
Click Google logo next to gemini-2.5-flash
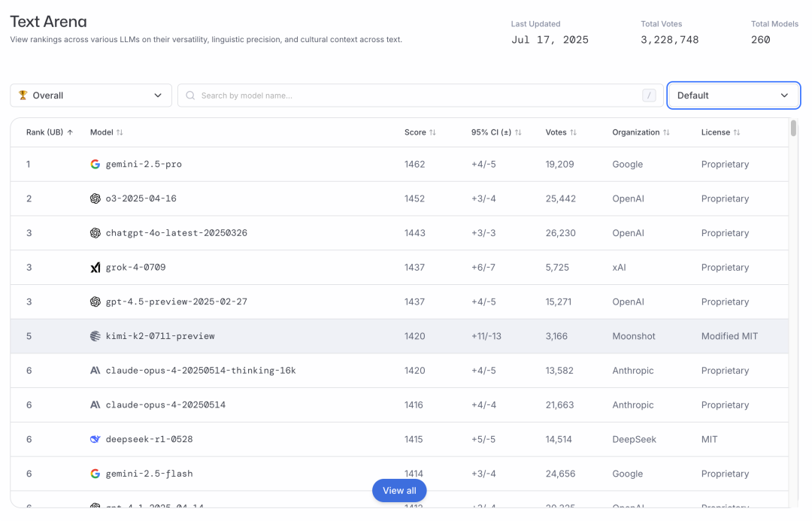95,474
